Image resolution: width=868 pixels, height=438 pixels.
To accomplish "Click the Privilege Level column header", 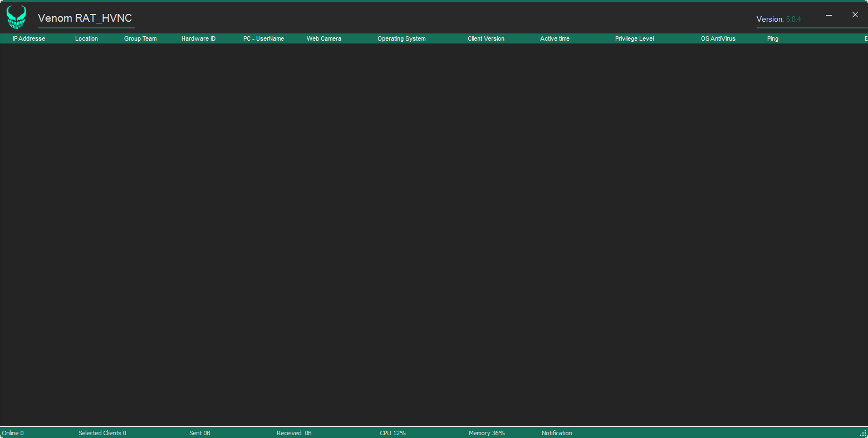I will click(x=634, y=38).
